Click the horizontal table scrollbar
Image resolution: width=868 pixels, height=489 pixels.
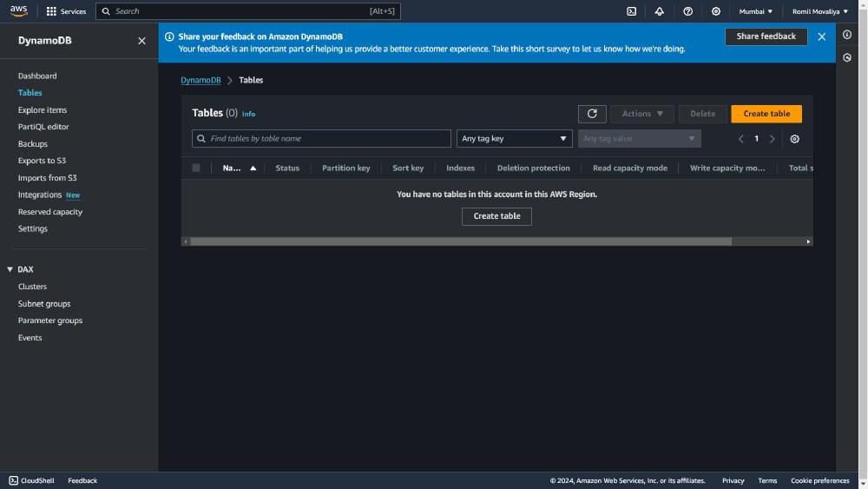[461, 241]
